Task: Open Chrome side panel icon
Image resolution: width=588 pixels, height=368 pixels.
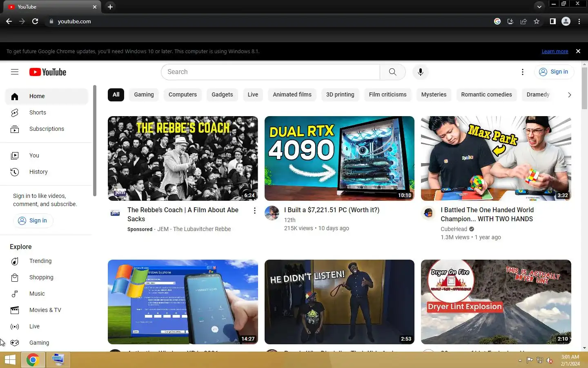Action: pos(552,21)
